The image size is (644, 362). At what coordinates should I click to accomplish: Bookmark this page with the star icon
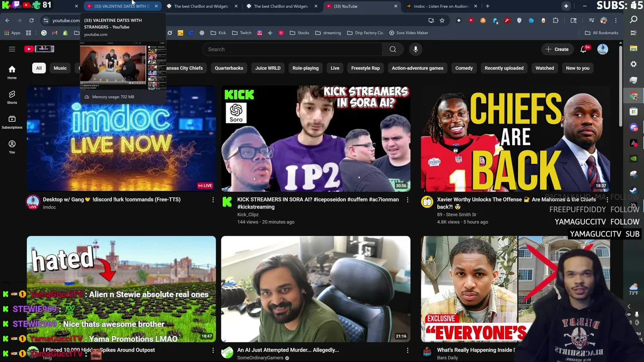pyautogui.click(x=442, y=21)
